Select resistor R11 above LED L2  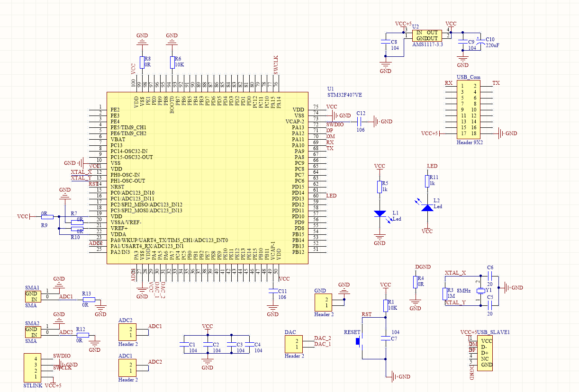[427, 181]
